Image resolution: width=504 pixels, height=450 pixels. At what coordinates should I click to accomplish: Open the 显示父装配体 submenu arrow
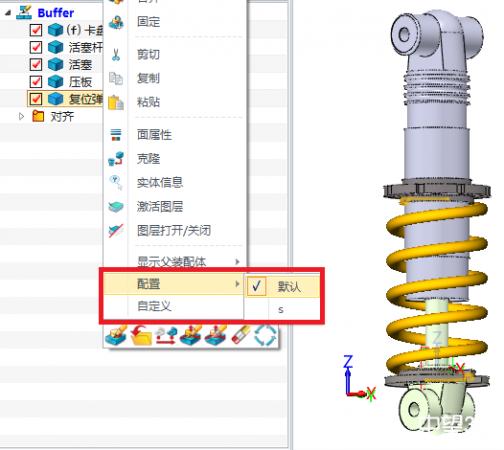(237, 262)
